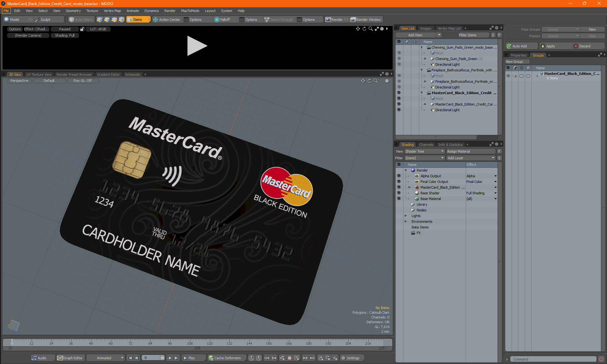This screenshot has height=364, width=607.
Task: Click the Apply button
Action: (x=555, y=46)
